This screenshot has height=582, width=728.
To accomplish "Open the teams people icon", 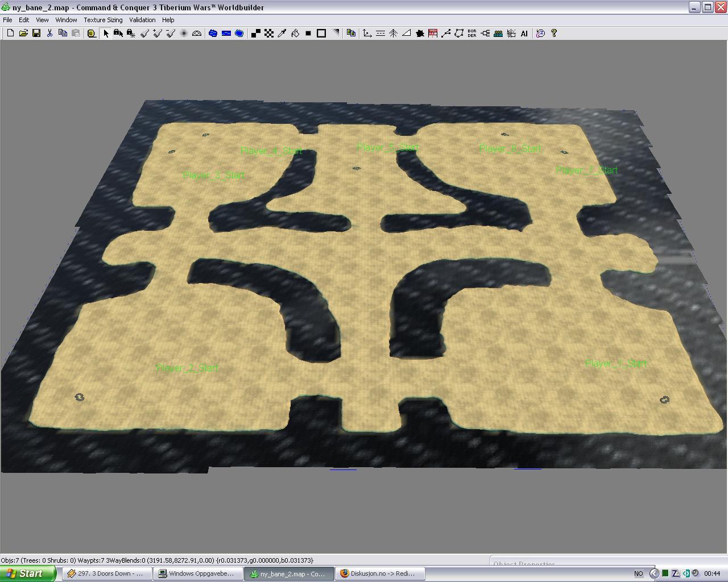I will tap(498, 34).
